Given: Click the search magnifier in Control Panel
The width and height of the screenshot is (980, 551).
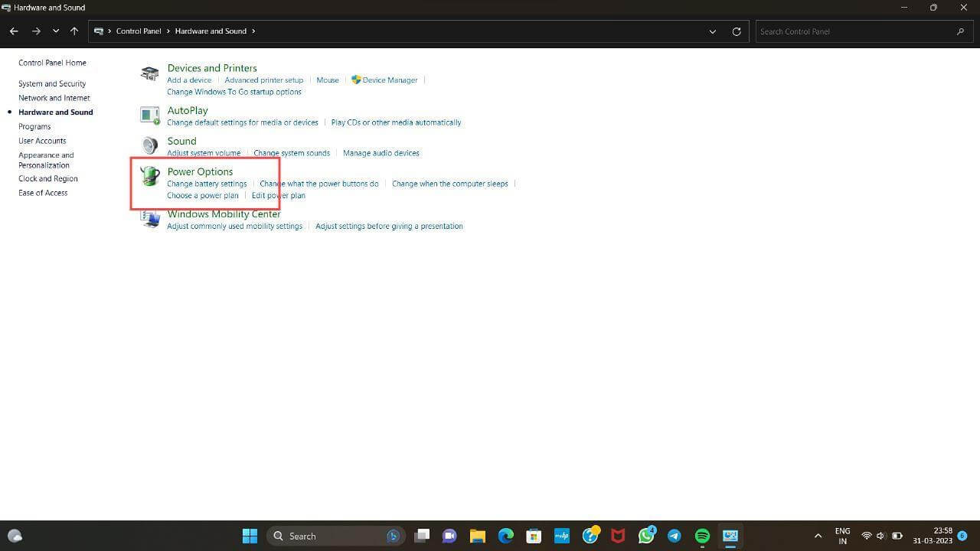Looking at the screenshot, I should 960,31.
